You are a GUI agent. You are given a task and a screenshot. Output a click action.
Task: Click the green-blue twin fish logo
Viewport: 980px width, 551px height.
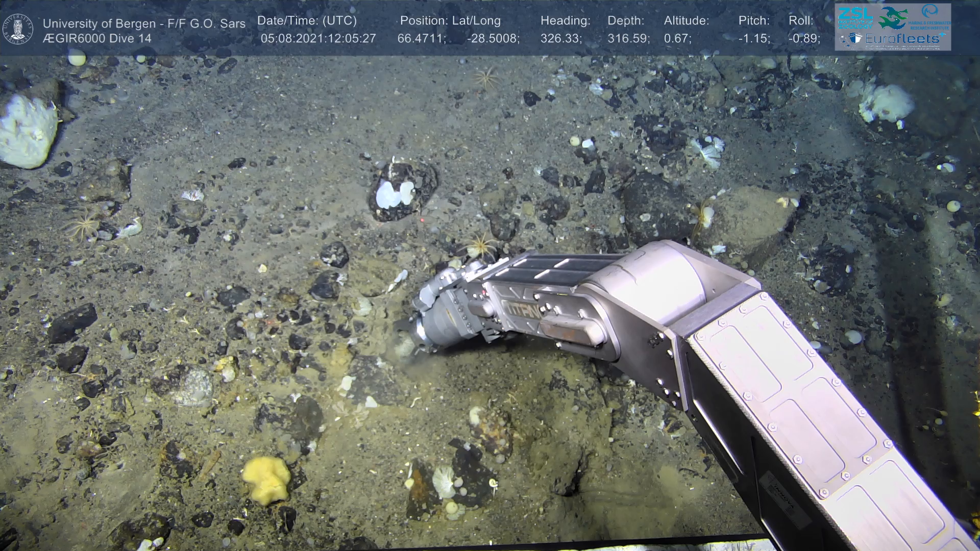click(892, 18)
